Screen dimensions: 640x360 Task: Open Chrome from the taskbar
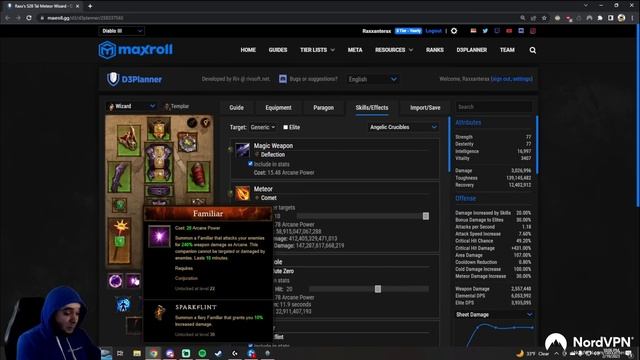(x=153, y=353)
